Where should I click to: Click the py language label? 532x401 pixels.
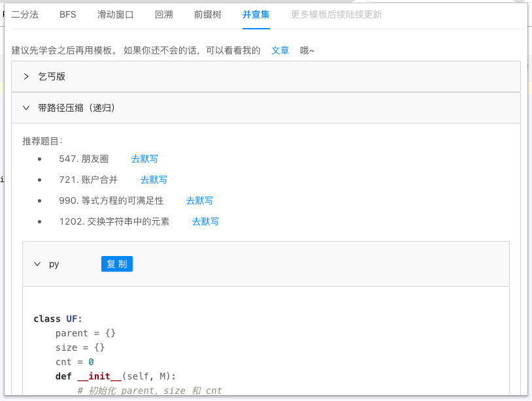54,264
